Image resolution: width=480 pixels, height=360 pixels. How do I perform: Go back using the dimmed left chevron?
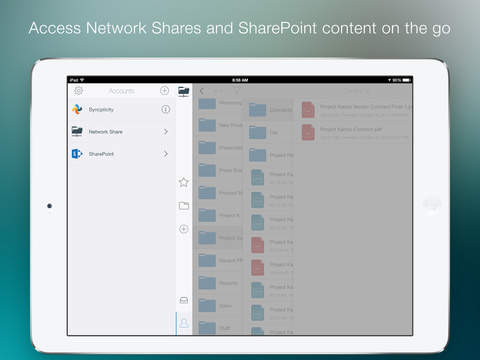coord(202,91)
